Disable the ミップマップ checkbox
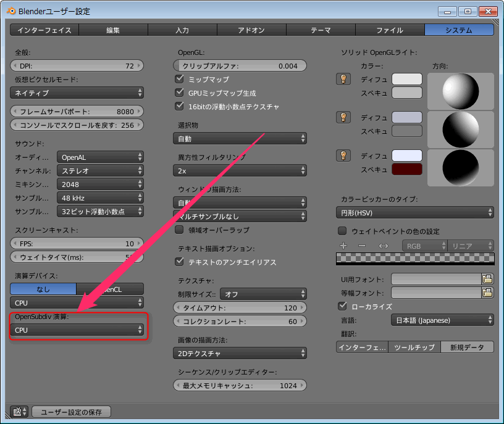 (x=179, y=79)
